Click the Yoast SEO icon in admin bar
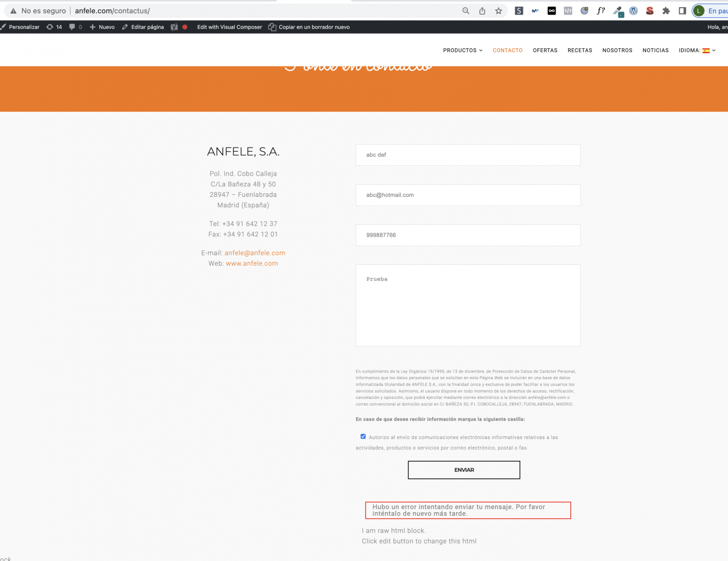The width and height of the screenshot is (728, 561). pos(174,27)
